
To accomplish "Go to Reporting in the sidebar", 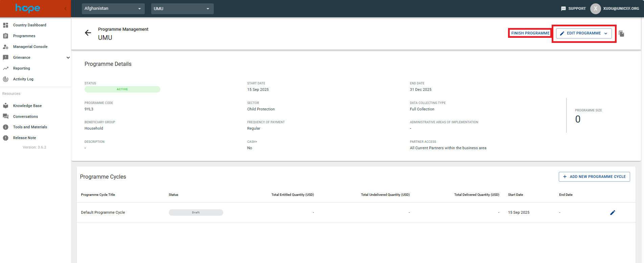I will (21, 68).
